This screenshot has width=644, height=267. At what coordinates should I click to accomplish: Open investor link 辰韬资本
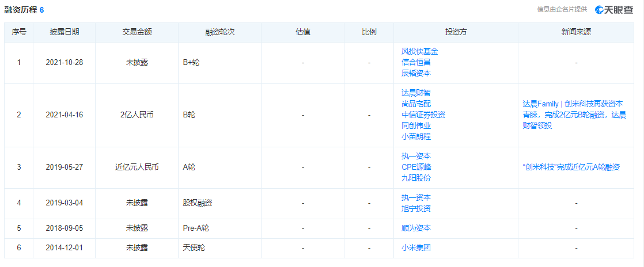tap(416, 73)
